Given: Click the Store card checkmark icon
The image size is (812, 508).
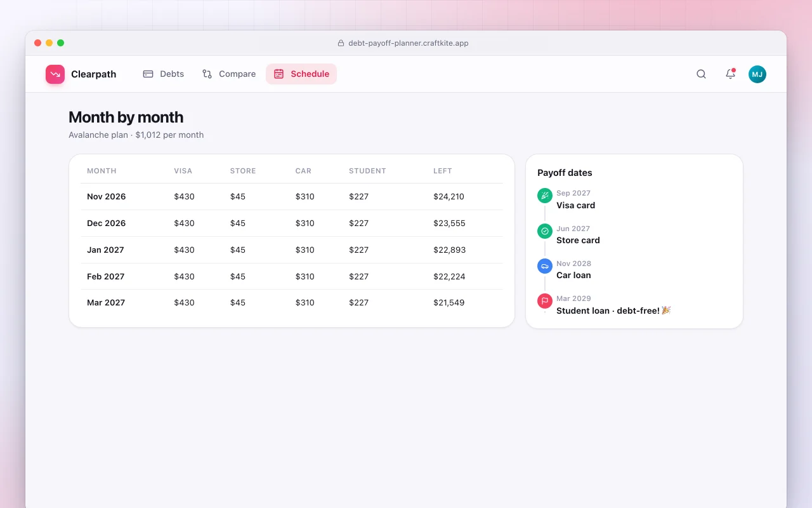Looking at the screenshot, I should pos(545,231).
